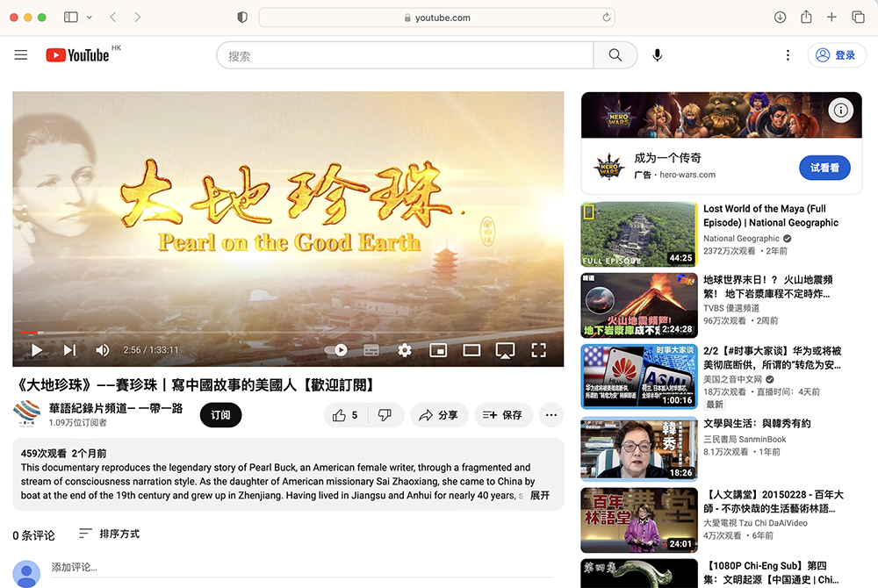This screenshot has height=588, width=878.
Task: Visit the National Geographic channel
Action: [x=741, y=239]
